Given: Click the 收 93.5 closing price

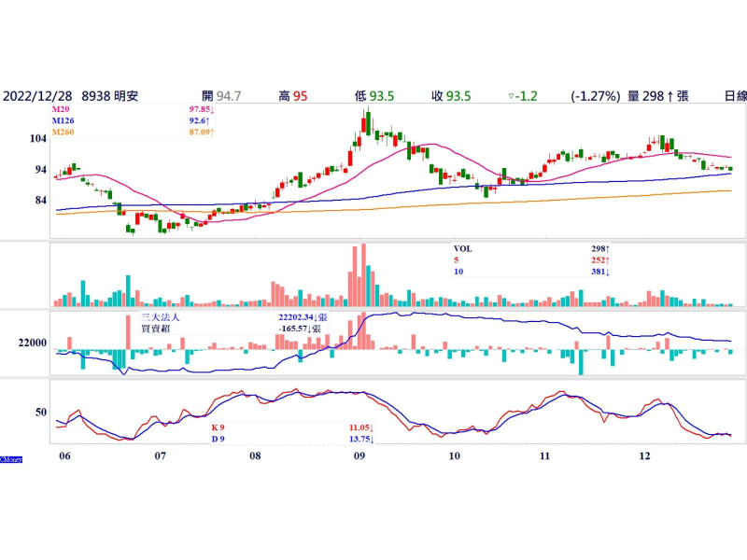Looking at the screenshot, I should click(x=450, y=95).
